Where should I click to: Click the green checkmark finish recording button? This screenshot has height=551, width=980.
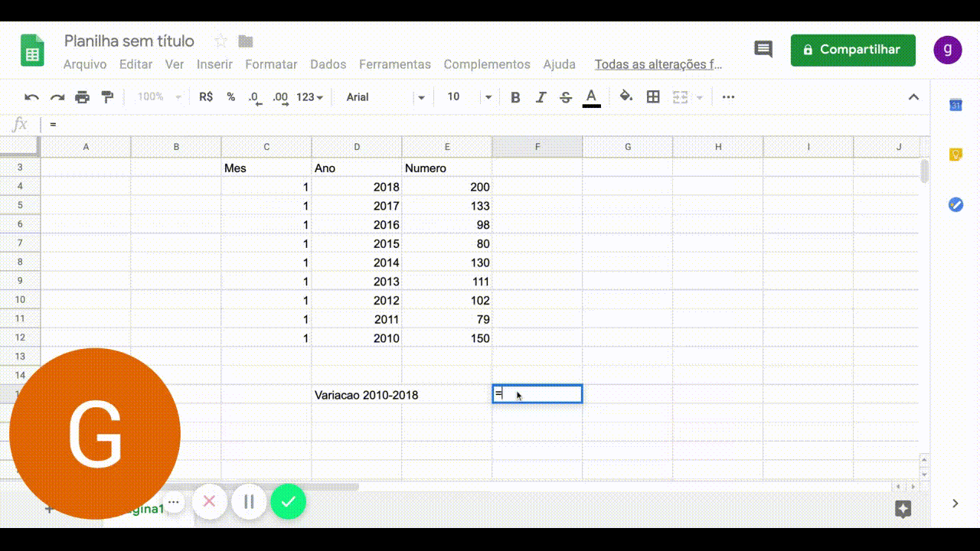tap(288, 502)
